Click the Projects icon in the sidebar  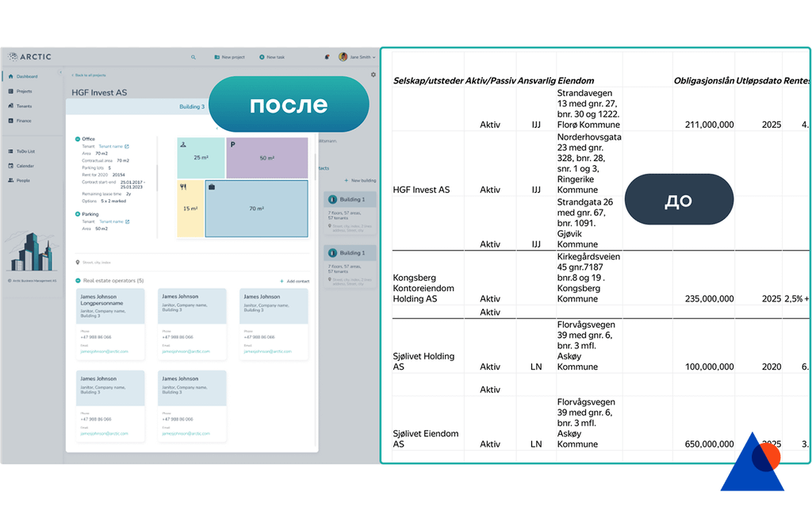[x=11, y=91]
